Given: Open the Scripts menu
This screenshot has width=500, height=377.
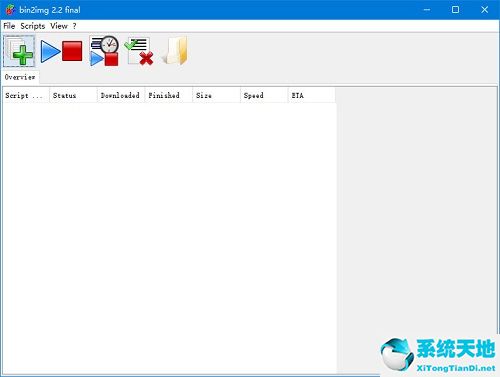Looking at the screenshot, I should tap(32, 26).
